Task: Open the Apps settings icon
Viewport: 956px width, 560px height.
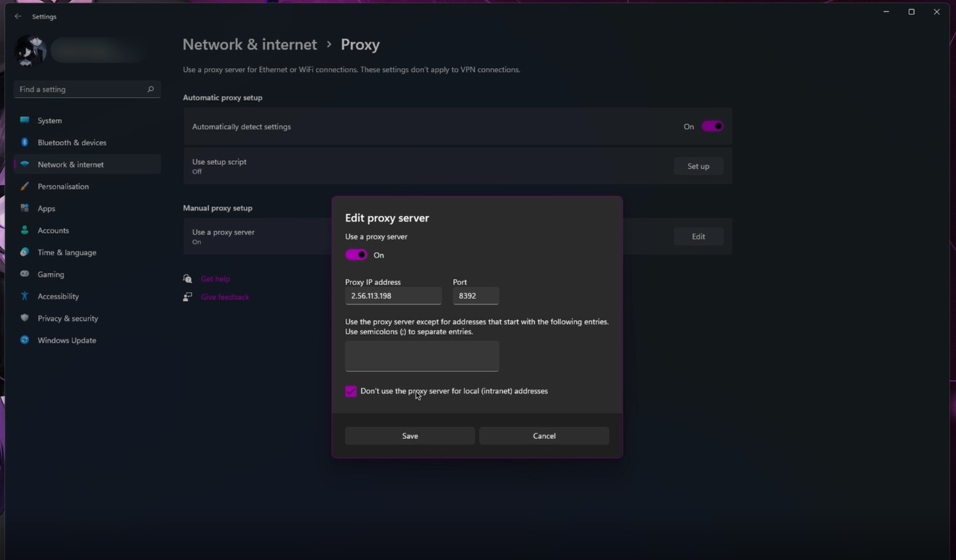Action: pyautogui.click(x=25, y=208)
